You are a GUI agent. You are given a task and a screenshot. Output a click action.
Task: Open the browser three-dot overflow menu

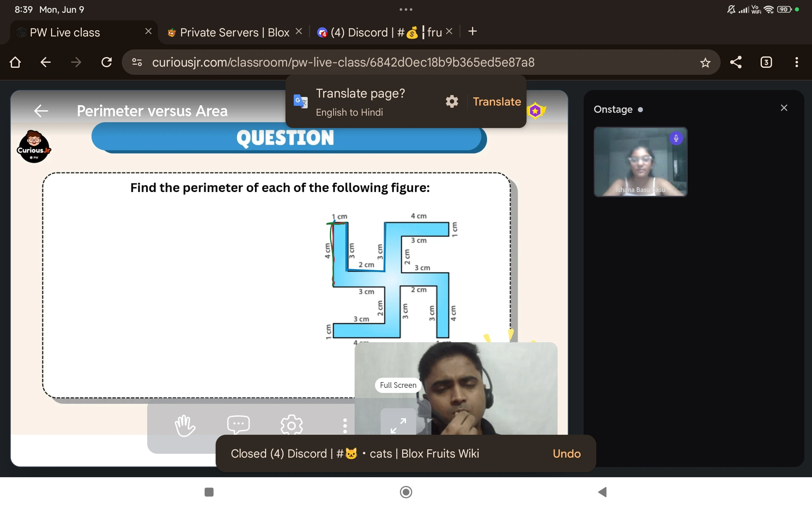coord(796,62)
